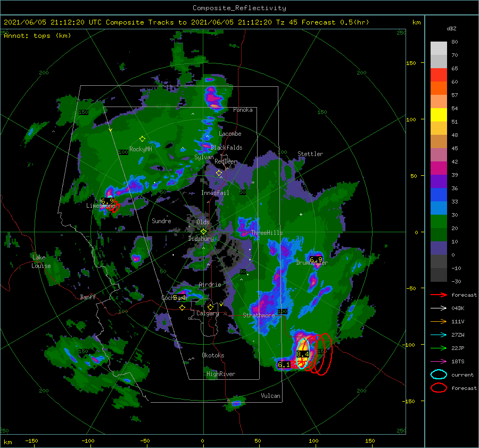Click the Ponoka city label

[243, 110]
